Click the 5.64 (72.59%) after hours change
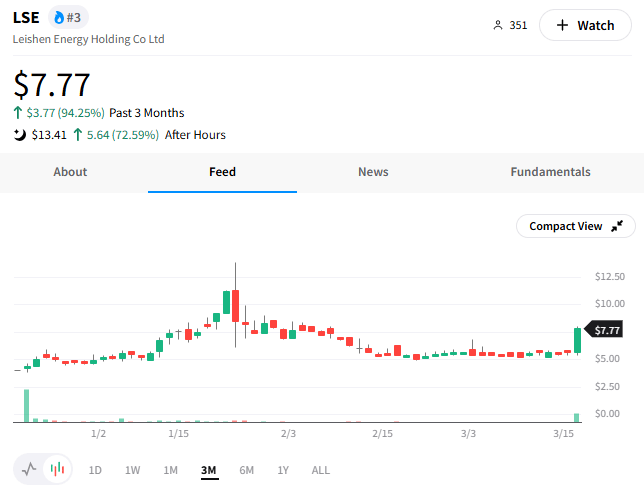644x491 pixels. (x=122, y=135)
